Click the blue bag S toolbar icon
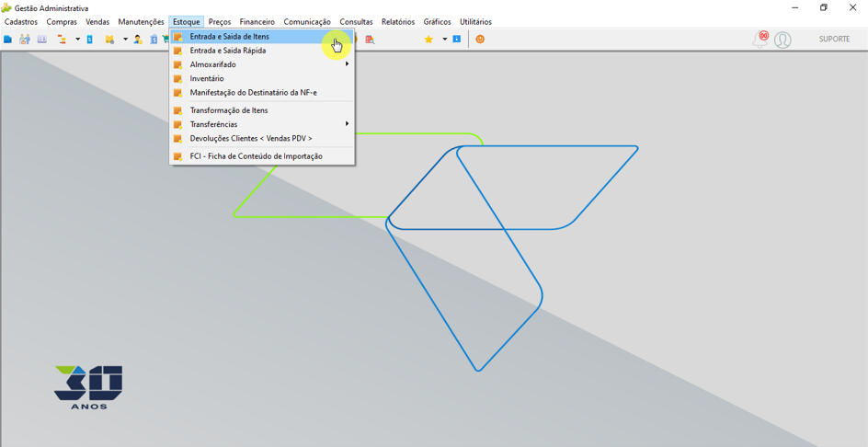 [x=154, y=40]
